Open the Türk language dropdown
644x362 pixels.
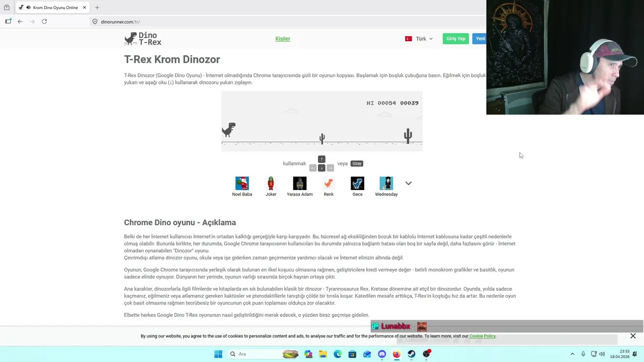(x=419, y=39)
